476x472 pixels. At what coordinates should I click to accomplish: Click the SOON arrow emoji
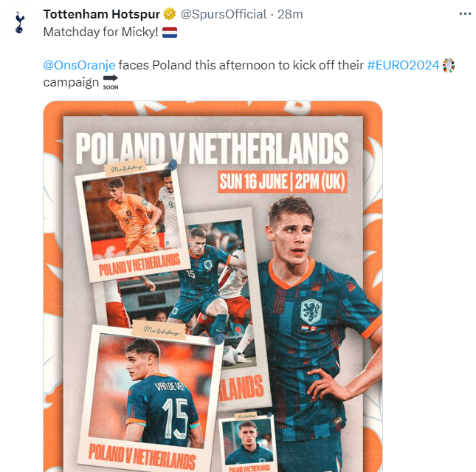pyautogui.click(x=111, y=83)
